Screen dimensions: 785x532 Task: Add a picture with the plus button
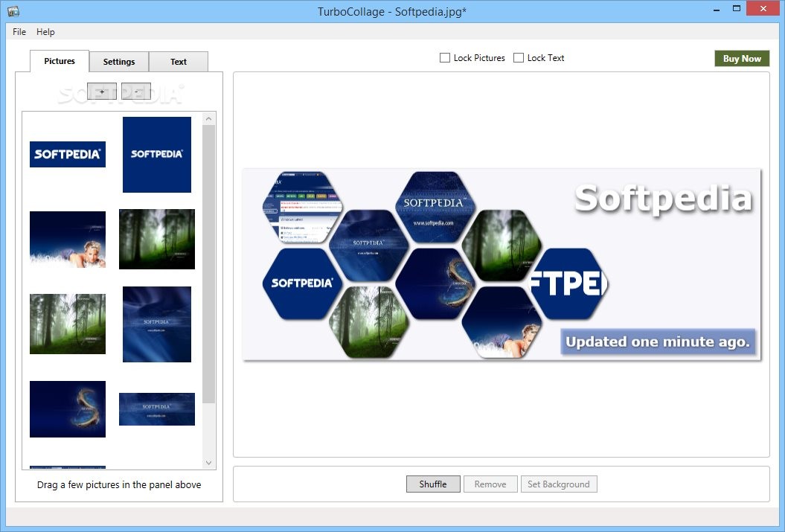point(102,91)
